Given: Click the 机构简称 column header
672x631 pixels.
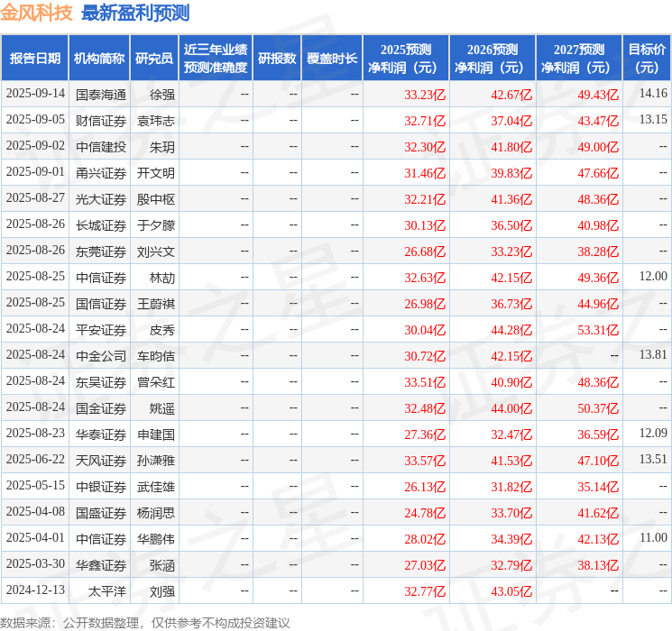Looking at the screenshot, I should [99, 59].
